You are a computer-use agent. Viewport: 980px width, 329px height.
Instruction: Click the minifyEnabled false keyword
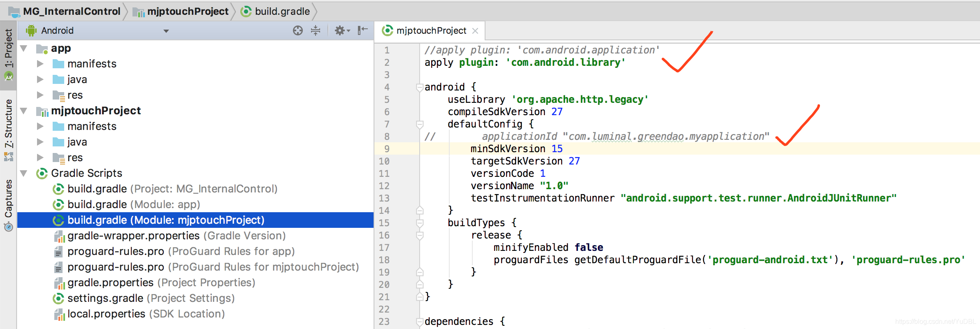point(589,248)
